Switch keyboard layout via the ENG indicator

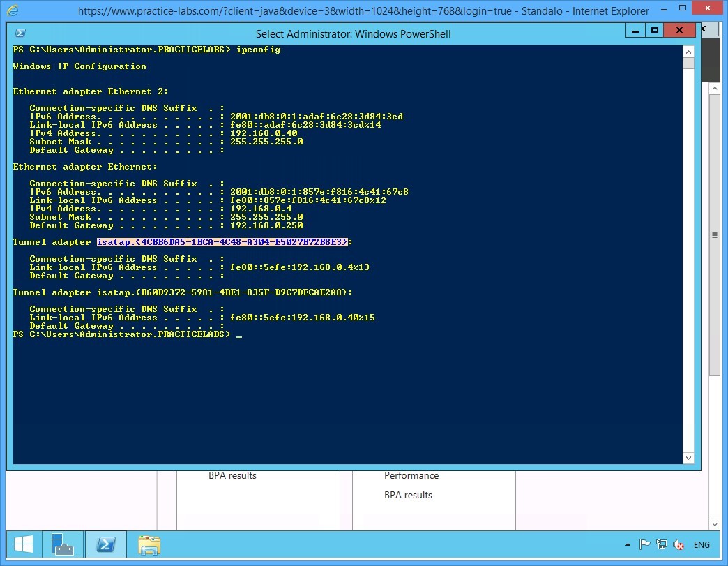pos(702,544)
